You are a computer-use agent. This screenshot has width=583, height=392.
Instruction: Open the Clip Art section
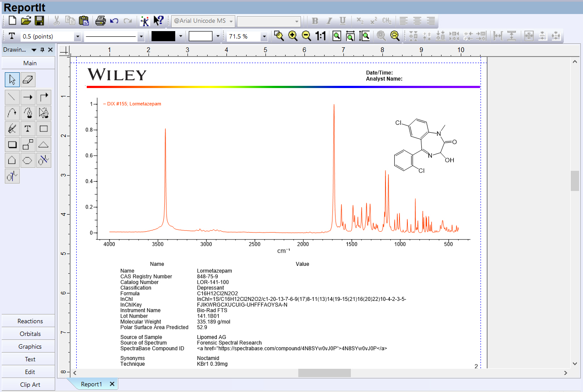coord(30,385)
